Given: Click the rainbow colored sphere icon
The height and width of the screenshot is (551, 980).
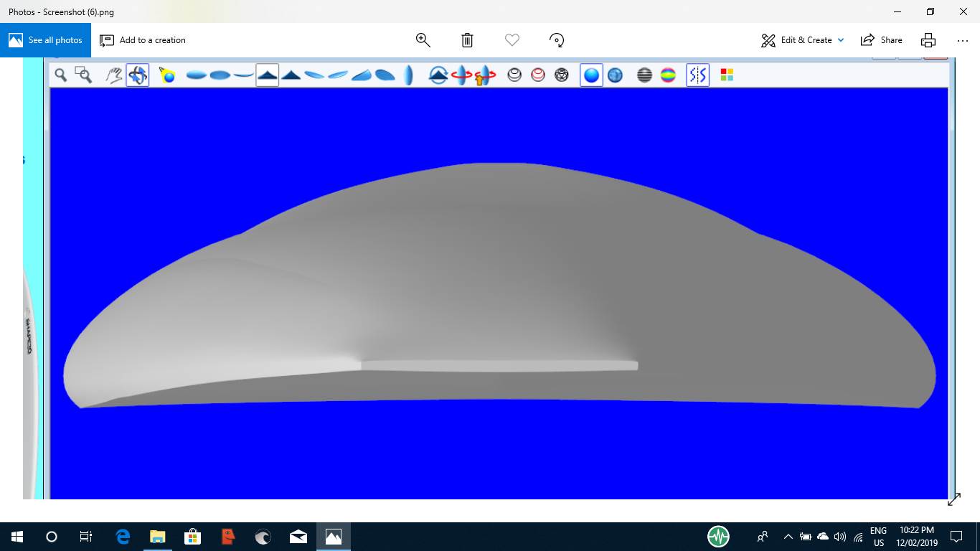Looking at the screenshot, I should tap(668, 75).
